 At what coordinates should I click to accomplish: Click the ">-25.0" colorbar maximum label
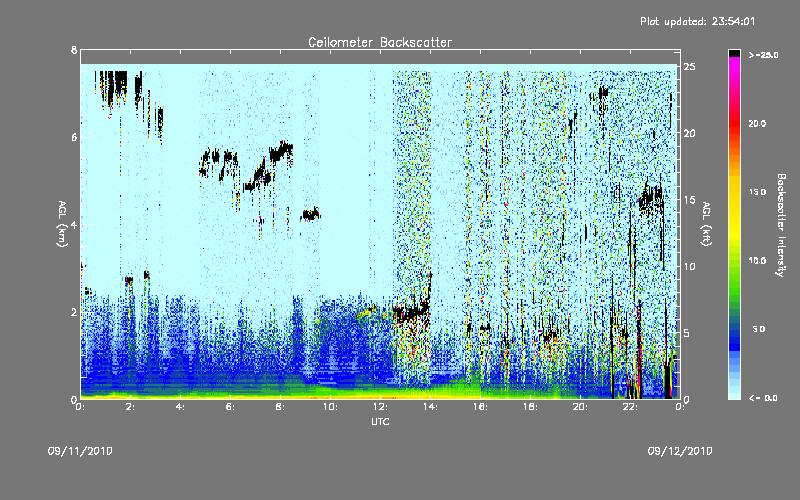(763, 55)
